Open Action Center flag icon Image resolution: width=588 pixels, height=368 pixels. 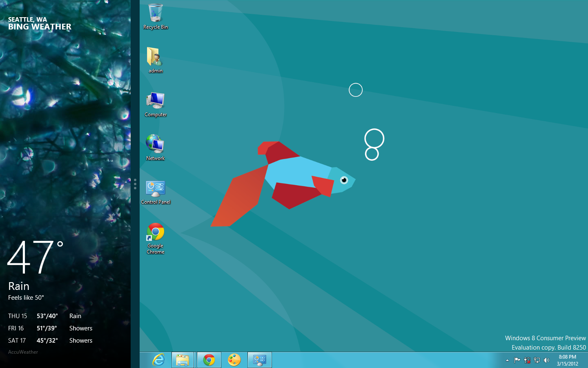517,360
